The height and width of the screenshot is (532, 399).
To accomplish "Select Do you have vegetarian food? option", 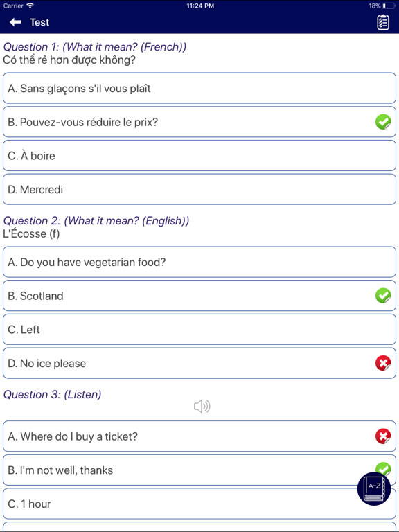I will (x=199, y=262).
